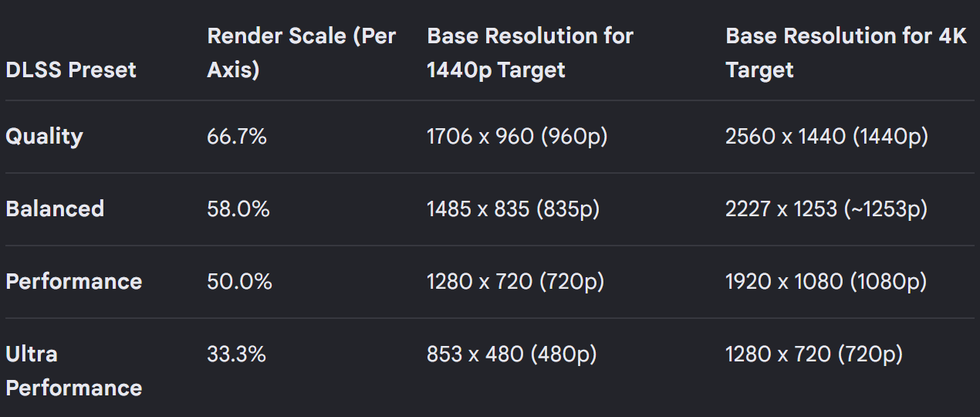This screenshot has width=980, height=417.
Task: Click the Balanced preset row label
Action: (55, 209)
